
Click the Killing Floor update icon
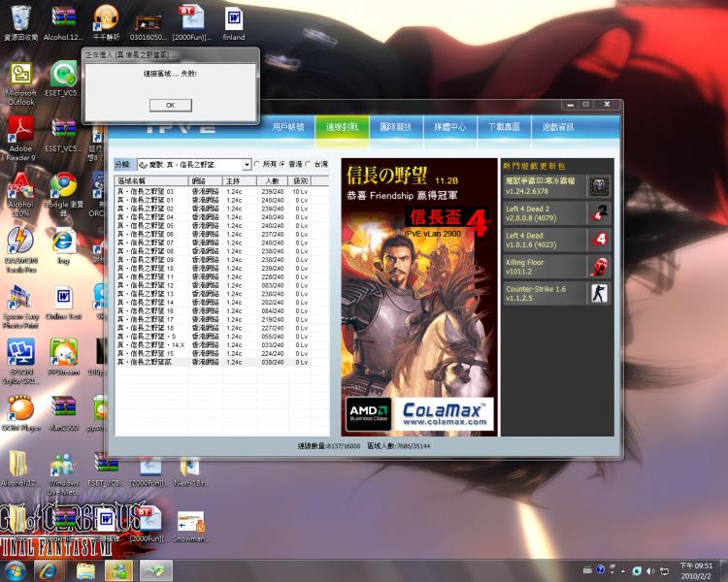pos(599,267)
